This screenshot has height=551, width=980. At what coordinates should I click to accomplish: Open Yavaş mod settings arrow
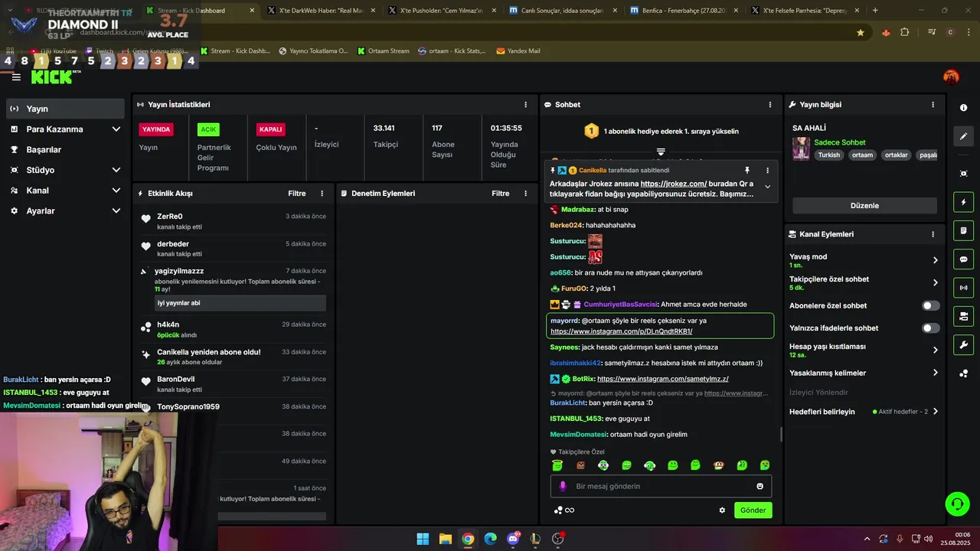[x=935, y=260]
